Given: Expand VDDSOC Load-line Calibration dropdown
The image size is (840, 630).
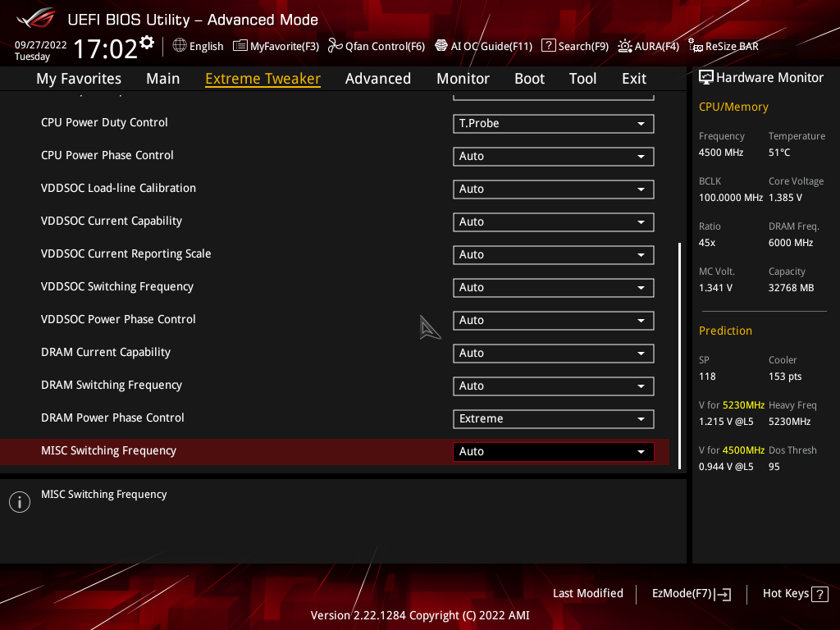Looking at the screenshot, I should click(554, 189).
